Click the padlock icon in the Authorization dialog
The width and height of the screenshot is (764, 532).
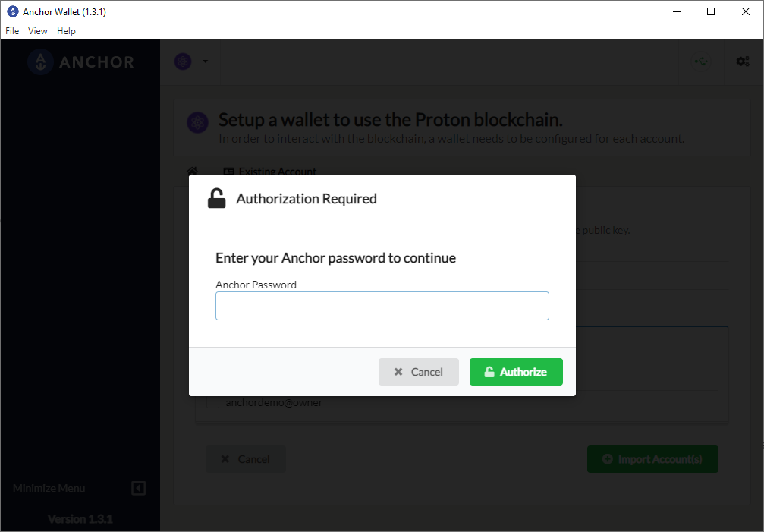[215, 198]
